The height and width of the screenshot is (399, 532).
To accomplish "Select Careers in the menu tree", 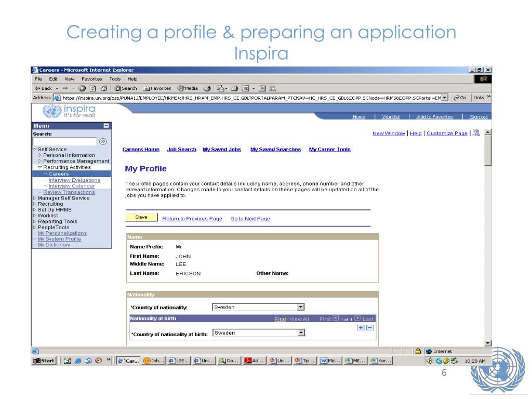I will (x=59, y=174).
